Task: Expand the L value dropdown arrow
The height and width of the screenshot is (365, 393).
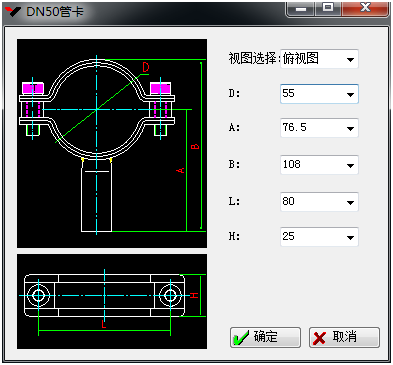Action: click(x=350, y=202)
